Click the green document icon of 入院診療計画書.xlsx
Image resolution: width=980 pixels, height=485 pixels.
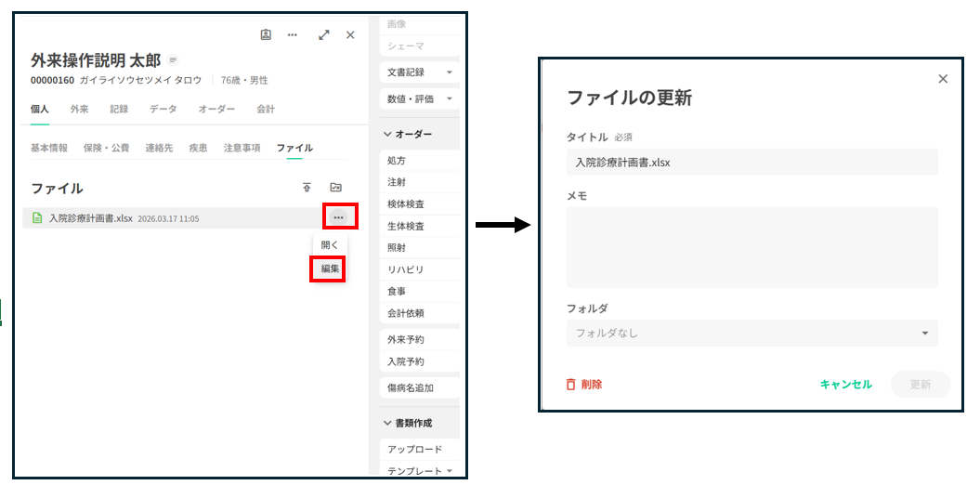pyautogui.click(x=37, y=218)
